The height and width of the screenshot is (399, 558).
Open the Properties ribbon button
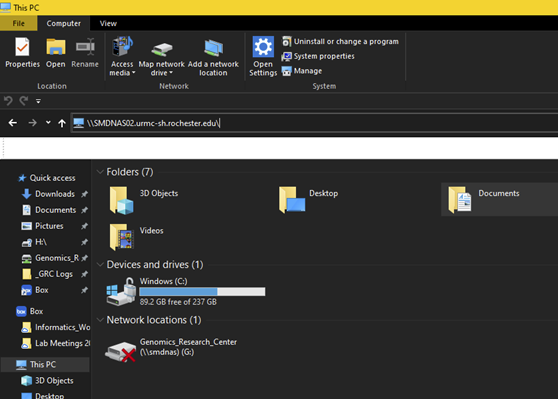point(22,53)
